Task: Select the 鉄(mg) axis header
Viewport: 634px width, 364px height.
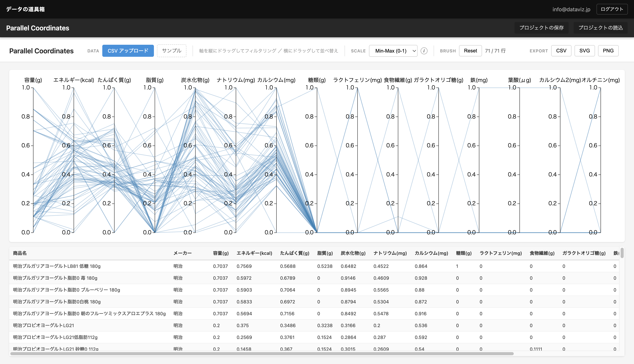Action: tap(479, 80)
